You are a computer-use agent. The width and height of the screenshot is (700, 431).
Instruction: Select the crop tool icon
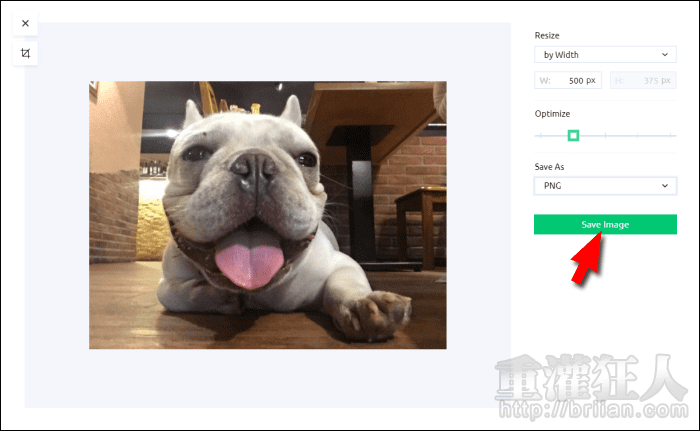(x=25, y=53)
